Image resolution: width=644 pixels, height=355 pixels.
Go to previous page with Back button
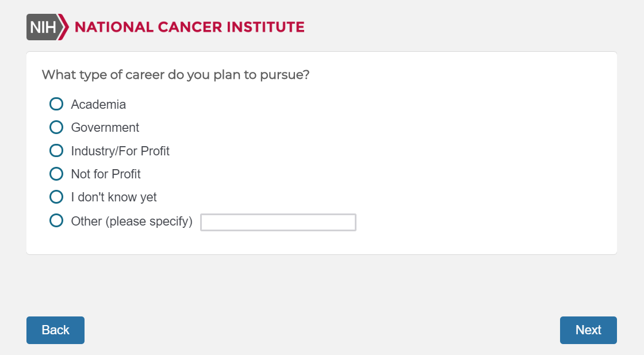[55, 330]
